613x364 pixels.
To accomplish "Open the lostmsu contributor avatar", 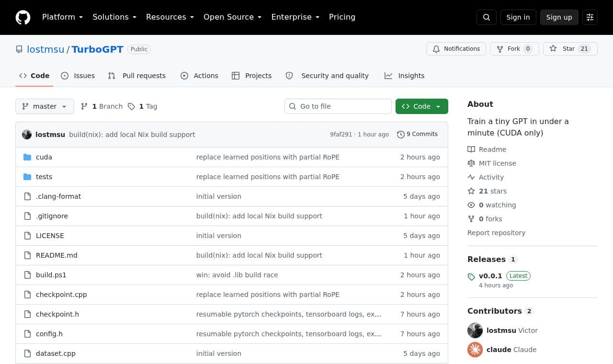I will 475,330.
